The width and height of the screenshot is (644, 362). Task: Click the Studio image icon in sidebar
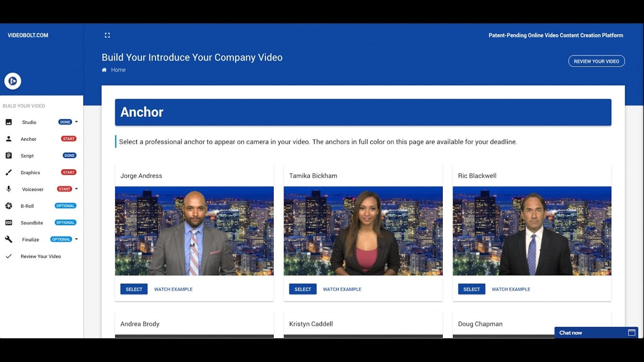[9, 122]
